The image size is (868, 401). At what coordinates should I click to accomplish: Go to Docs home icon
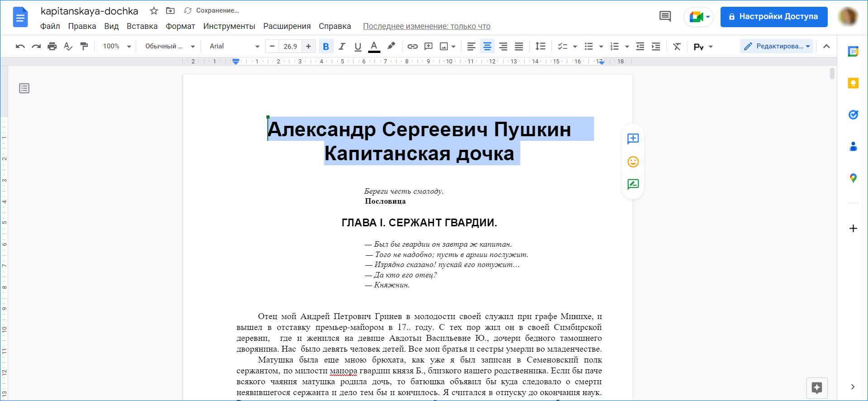pos(21,17)
